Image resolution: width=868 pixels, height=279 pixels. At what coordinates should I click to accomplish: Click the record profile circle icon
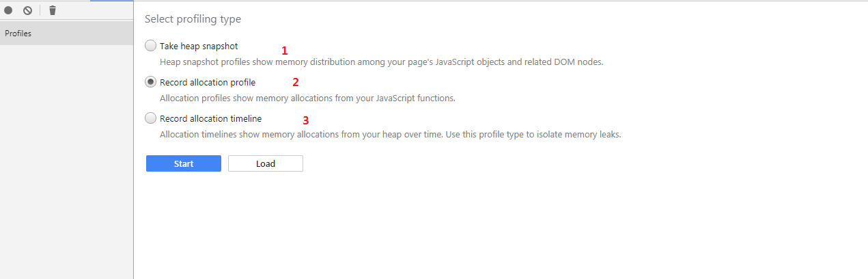[x=9, y=10]
